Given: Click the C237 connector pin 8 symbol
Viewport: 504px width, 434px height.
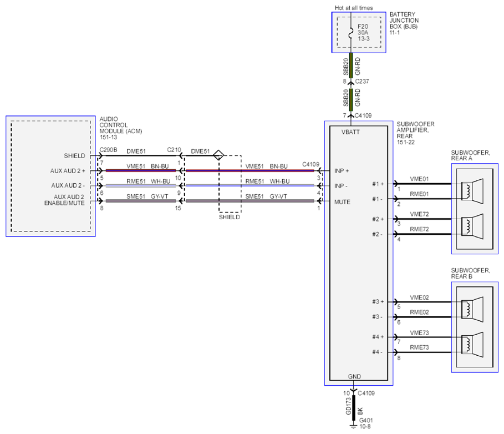Looking at the screenshot, I should (x=351, y=83).
